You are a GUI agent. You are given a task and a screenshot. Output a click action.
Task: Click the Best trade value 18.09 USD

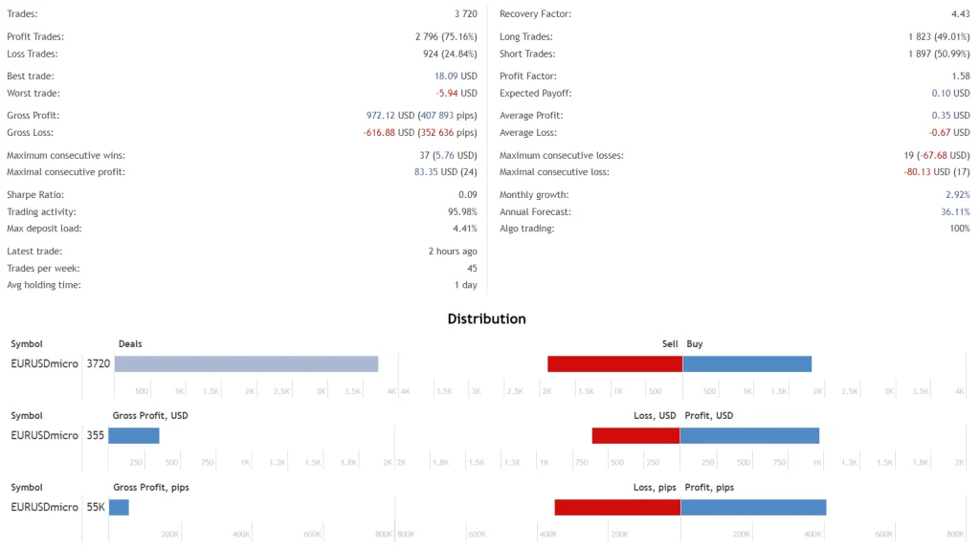446,76
